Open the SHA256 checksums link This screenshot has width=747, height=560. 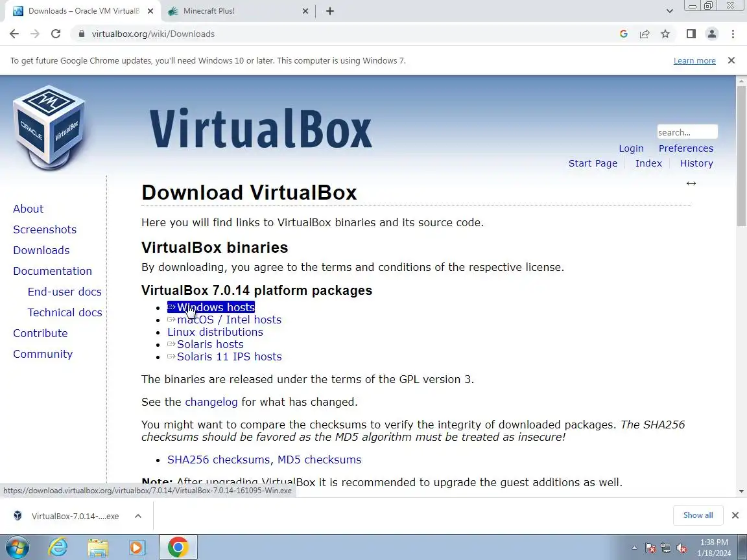click(218, 460)
